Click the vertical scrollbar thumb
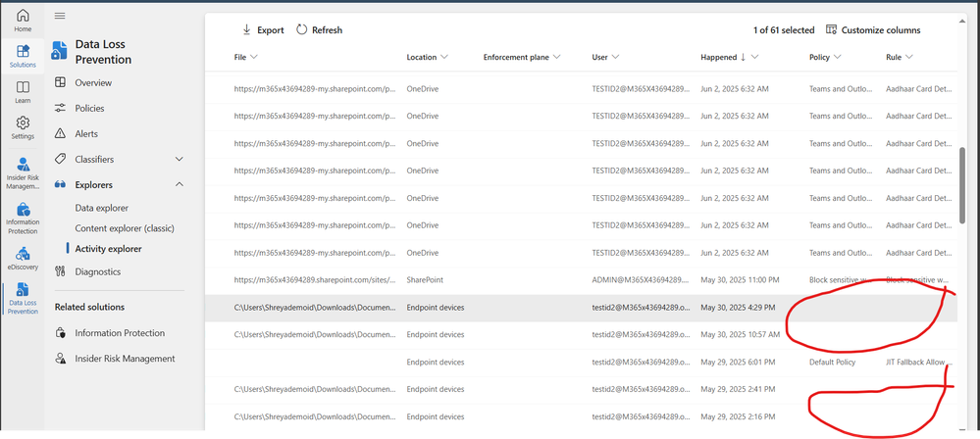Screen dimensions: 980x439 962,185
